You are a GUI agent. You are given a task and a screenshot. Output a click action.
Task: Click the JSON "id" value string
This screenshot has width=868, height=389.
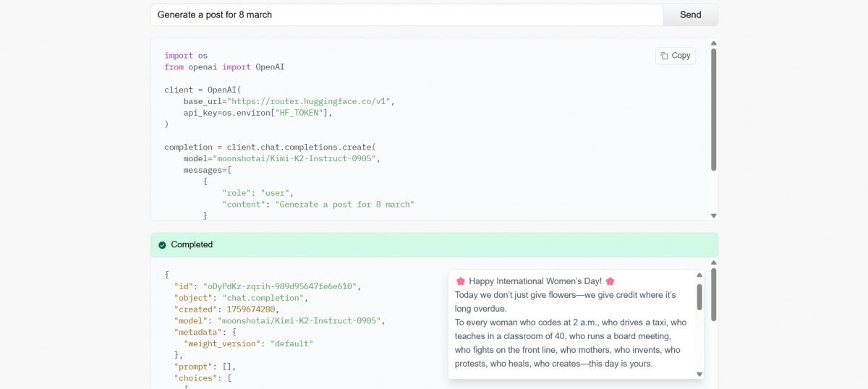(x=281, y=286)
